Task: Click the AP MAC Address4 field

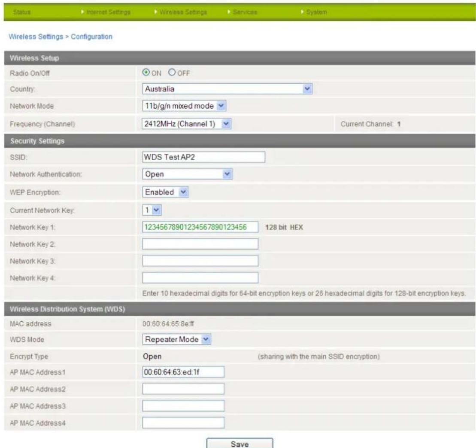Action: tap(183, 423)
